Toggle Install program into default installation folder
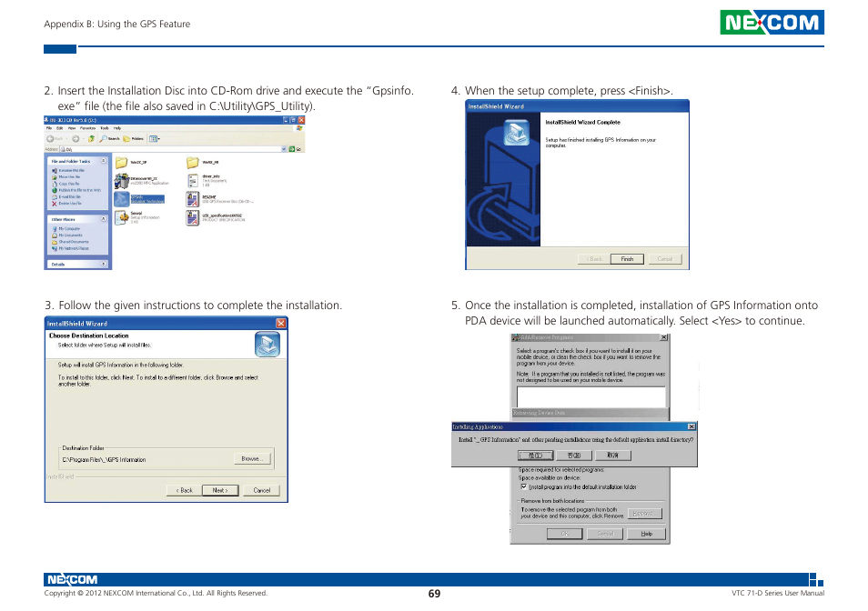 (524, 487)
